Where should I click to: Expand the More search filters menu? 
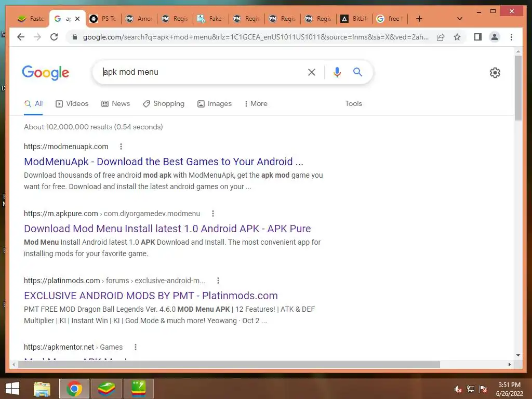click(x=256, y=103)
